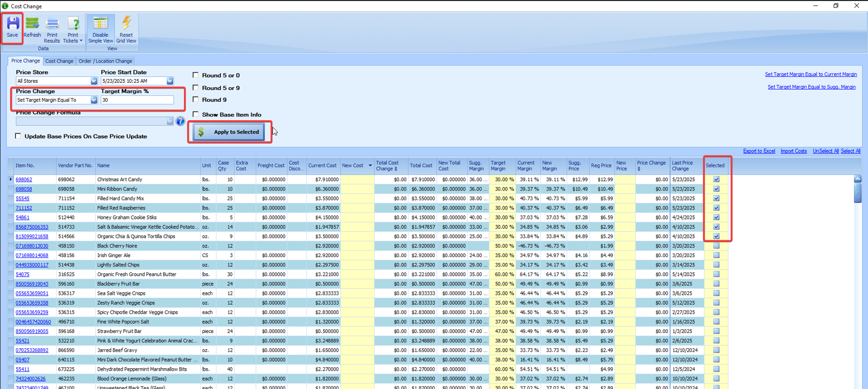Click the blue help icon beside Price Change Formula
This screenshot has width=868, height=389.
click(x=180, y=122)
